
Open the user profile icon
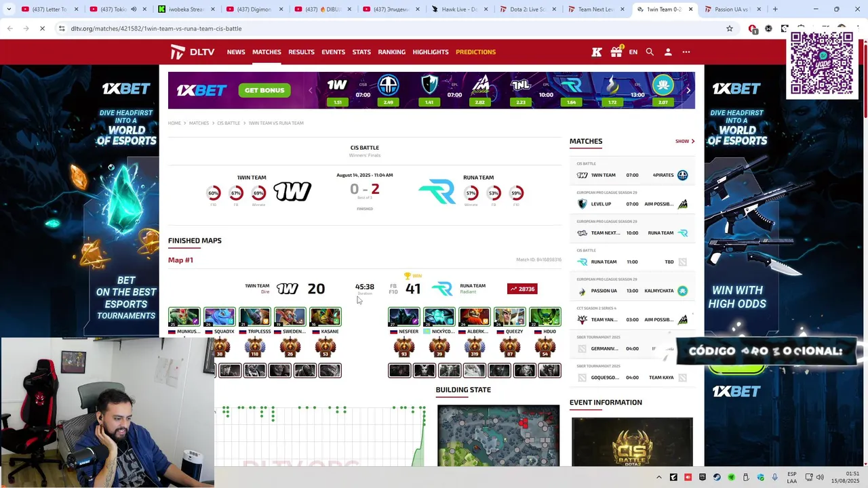[668, 52]
